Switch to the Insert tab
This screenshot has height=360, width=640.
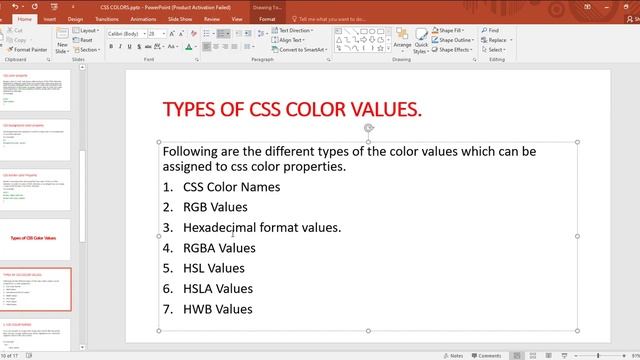[50, 19]
